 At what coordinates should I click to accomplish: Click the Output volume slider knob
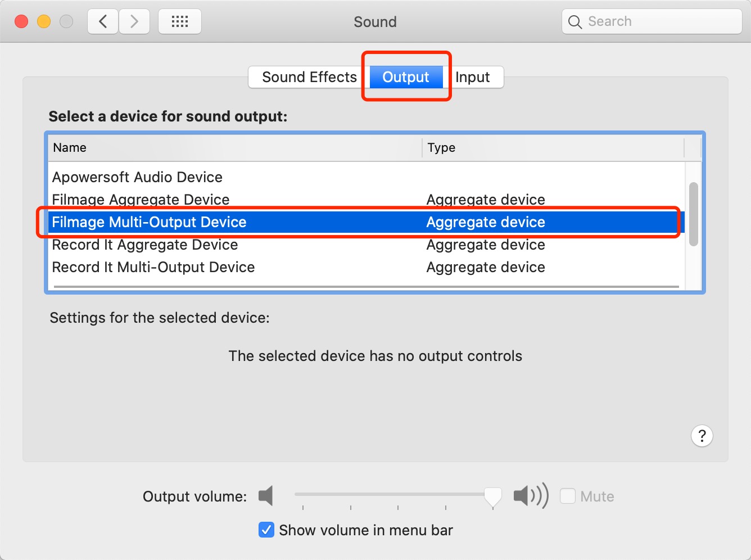(x=493, y=497)
